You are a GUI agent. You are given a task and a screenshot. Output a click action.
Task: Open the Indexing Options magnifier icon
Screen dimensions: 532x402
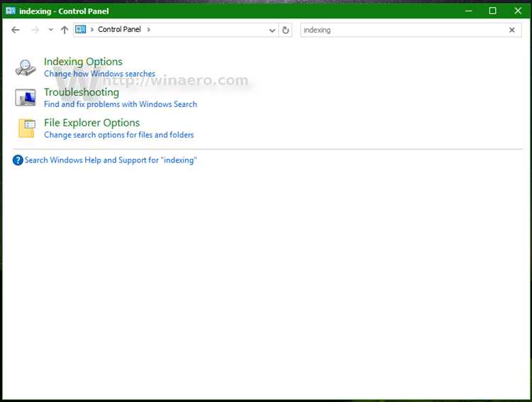(26, 67)
